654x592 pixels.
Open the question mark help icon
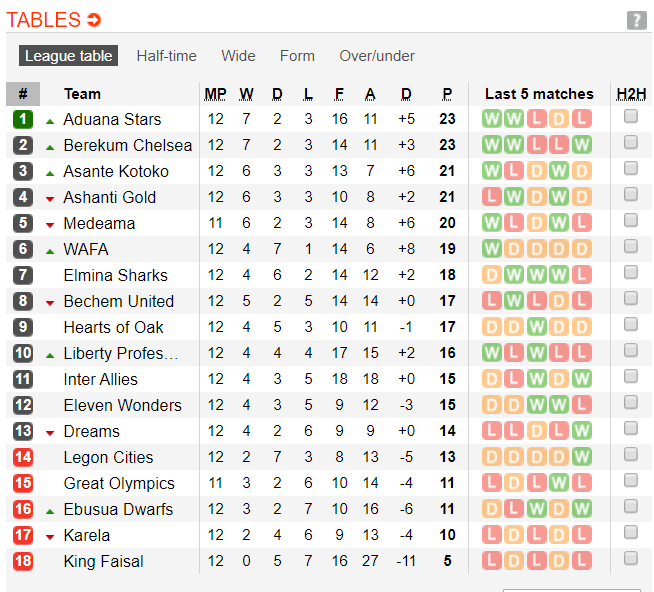[636, 20]
